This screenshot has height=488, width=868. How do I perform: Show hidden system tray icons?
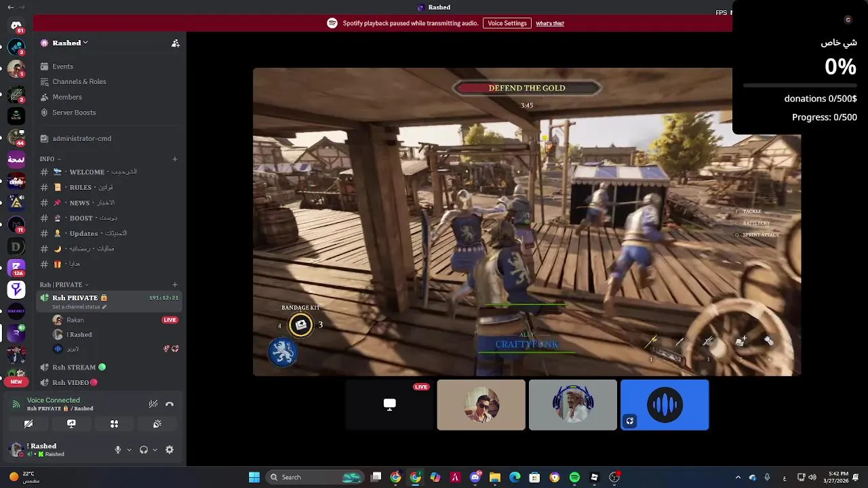point(738,477)
